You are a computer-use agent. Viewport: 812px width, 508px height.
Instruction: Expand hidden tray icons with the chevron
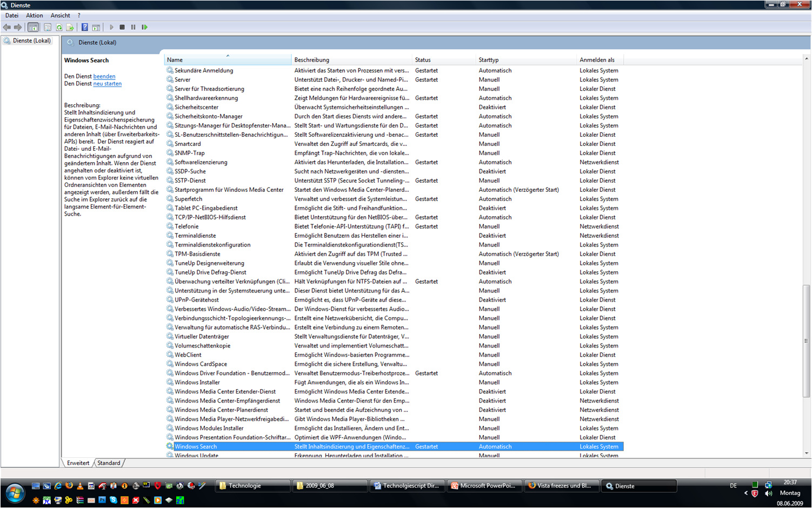tap(746, 493)
